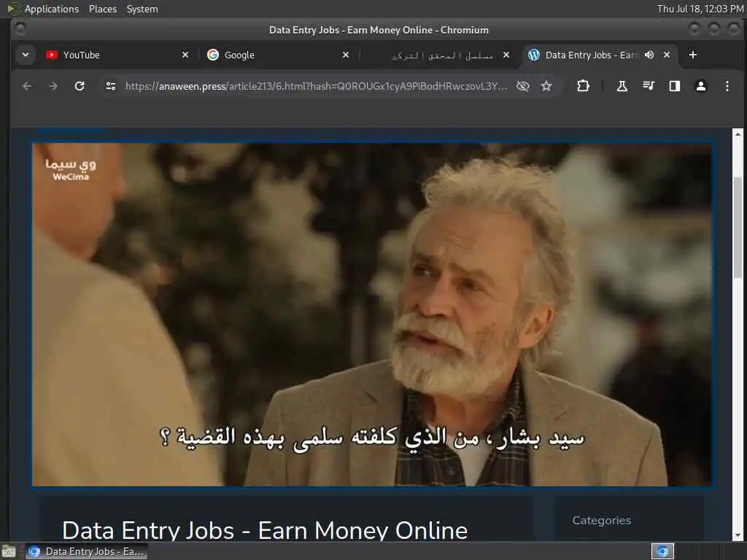Open the profile avatar icon
Viewport: 747px width, 560px height.
tap(701, 86)
